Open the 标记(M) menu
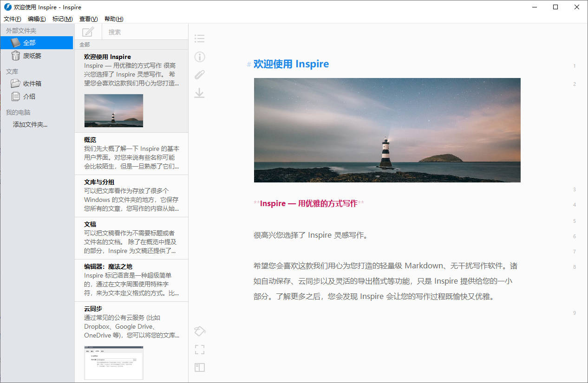Screen dimensions: 588x383 pyautogui.click(x=63, y=19)
